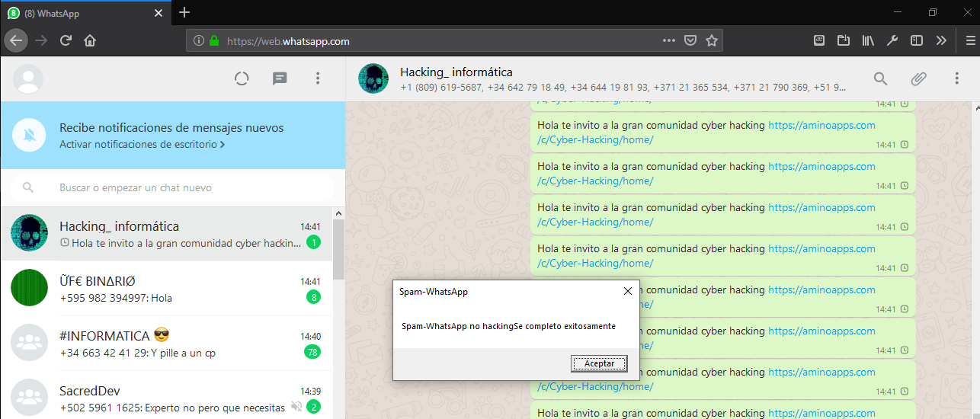The height and width of the screenshot is (419, 980).
Task: Go forward in Firefox
Action: [x=42, y=40]
